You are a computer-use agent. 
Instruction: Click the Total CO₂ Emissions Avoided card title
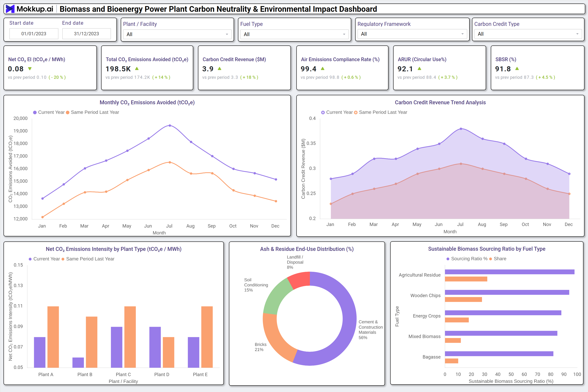(147, 60)
